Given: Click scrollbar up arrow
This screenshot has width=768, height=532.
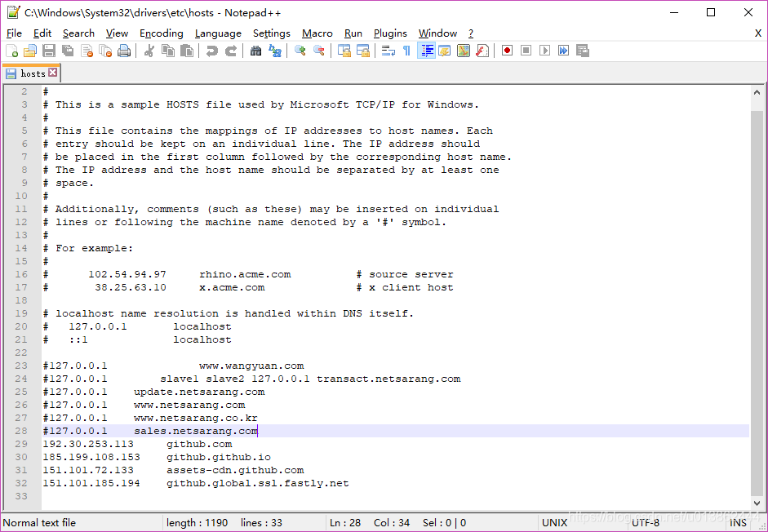Looking at the screenshot, I should 757,91.
